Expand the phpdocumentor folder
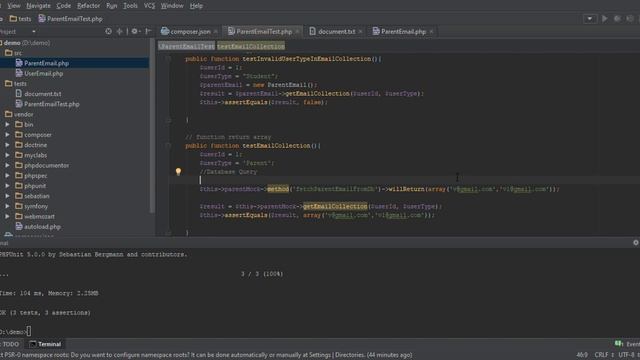The height and width of the screenshot is (360, 640). [x=7, y=165]
